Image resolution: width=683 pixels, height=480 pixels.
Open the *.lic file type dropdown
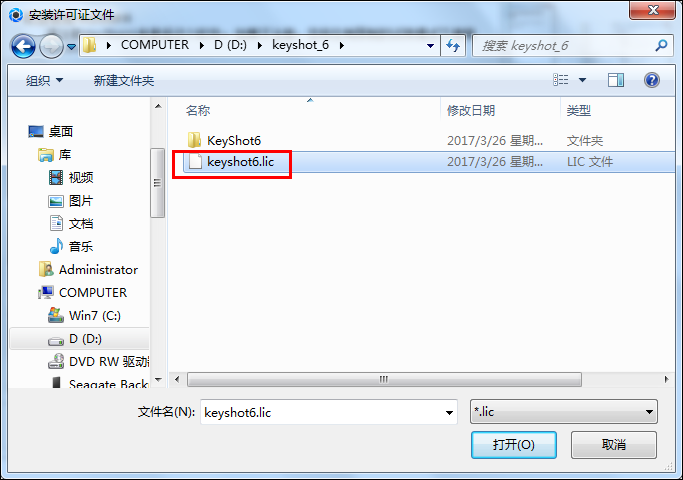564,412
